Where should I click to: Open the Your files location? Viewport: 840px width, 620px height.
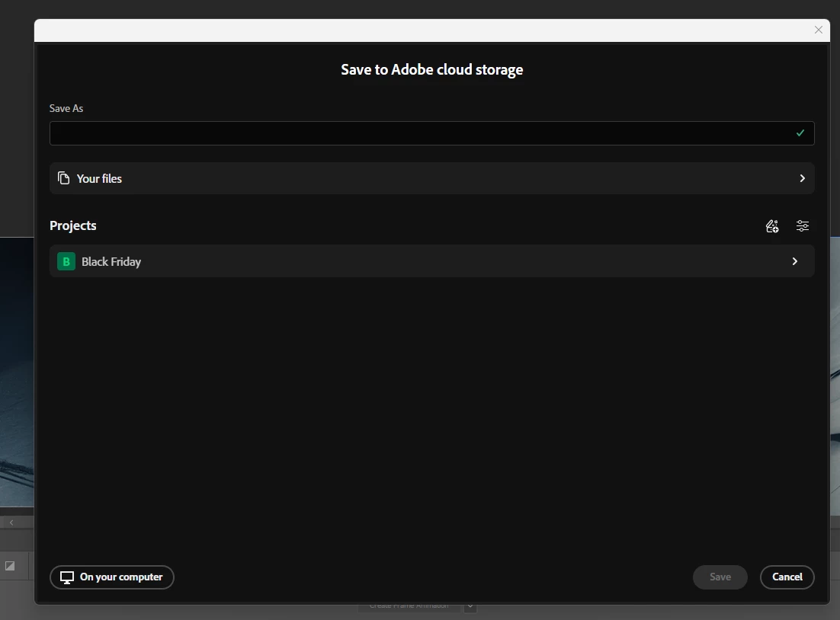point(431,178)
